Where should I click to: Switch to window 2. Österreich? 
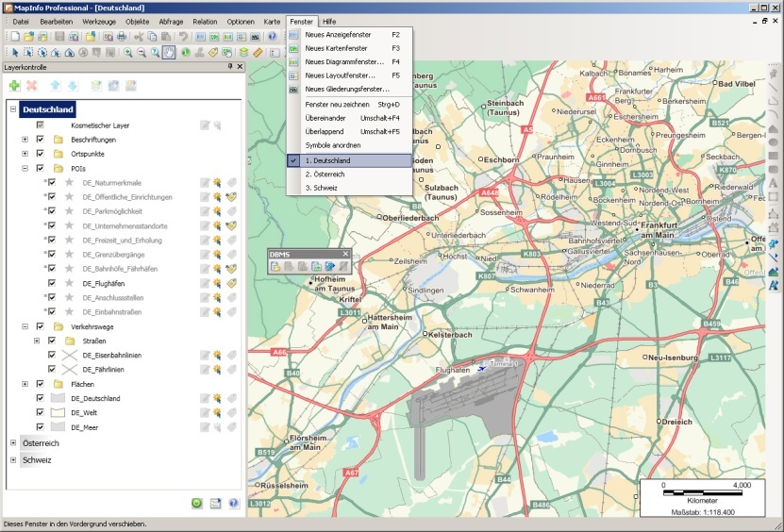pos(349,174)
